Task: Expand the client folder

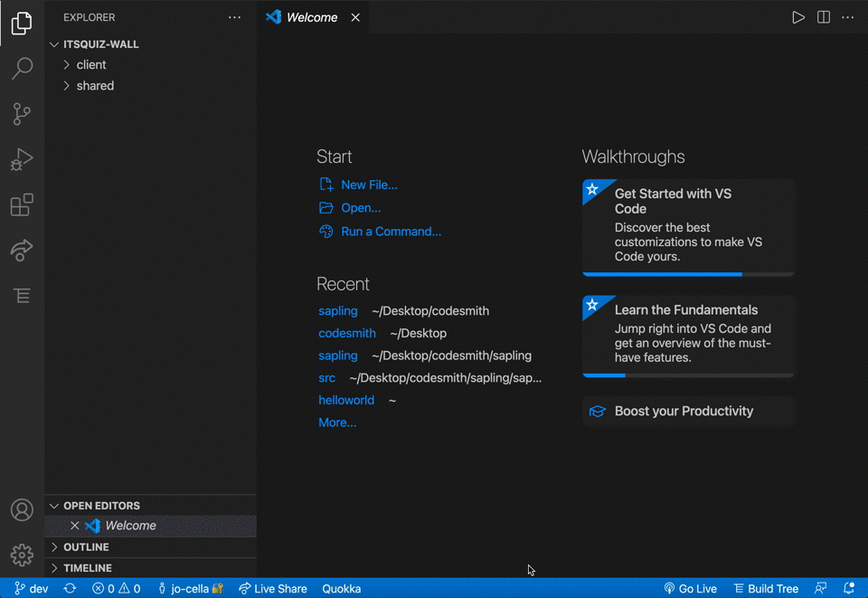Action: (x=151, y=65)
